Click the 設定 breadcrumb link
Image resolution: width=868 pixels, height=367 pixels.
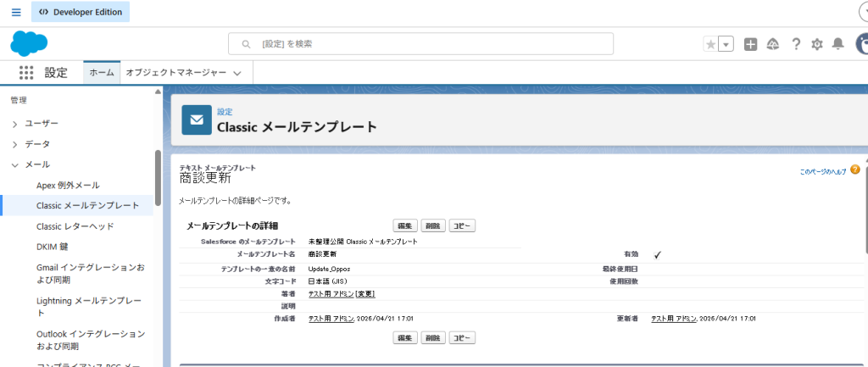pyautogui.click(x=225, y=111)
